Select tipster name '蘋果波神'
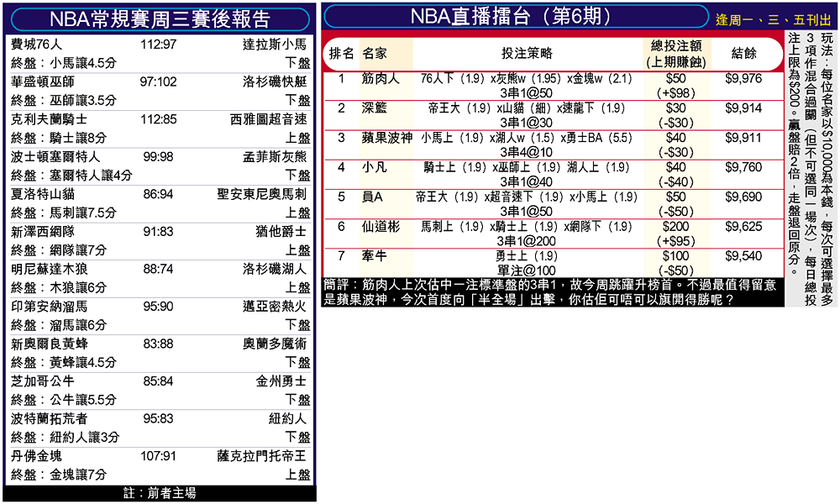 (x=386, y=138)
